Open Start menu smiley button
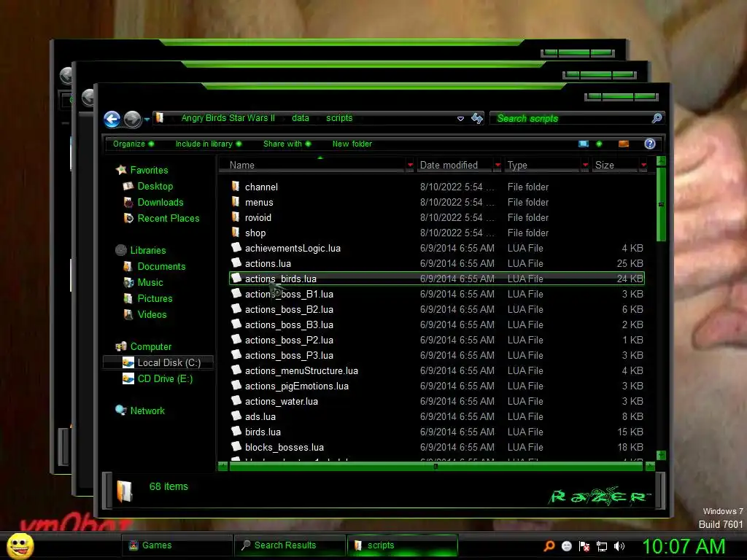The image size is (747, 560). pyautogui.click(x=20, y=545)
